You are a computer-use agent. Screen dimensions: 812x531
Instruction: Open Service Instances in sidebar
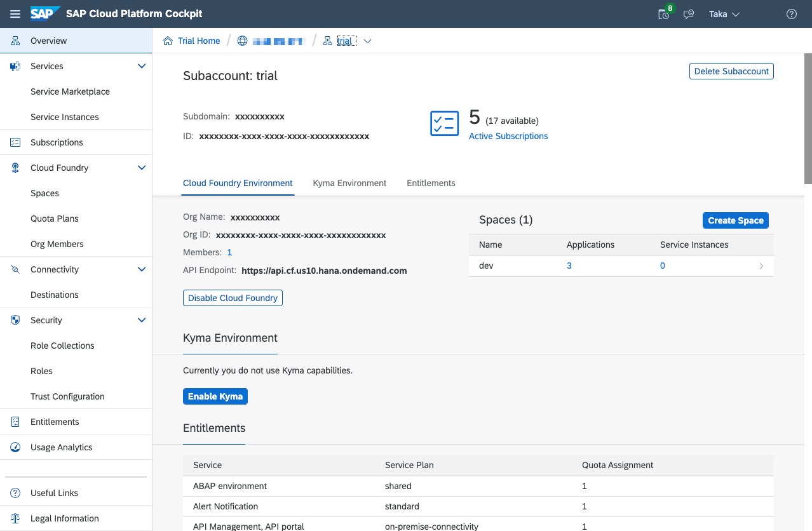65,117
